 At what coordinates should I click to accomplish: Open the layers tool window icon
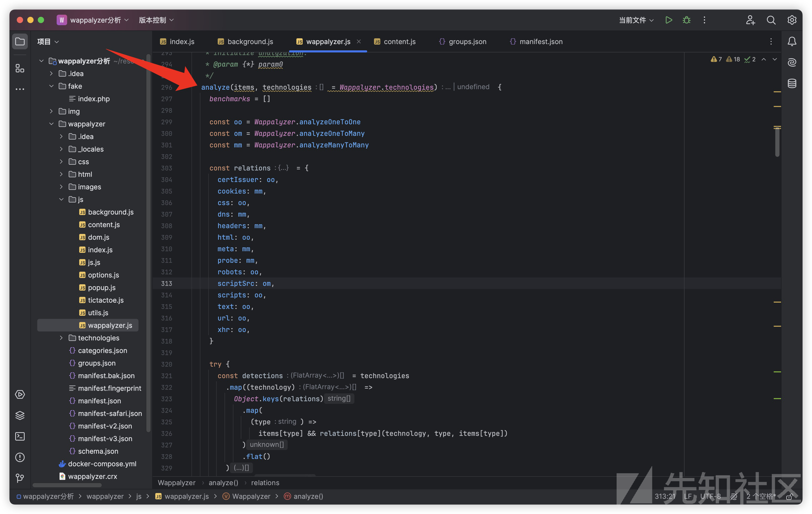(20, 415)
